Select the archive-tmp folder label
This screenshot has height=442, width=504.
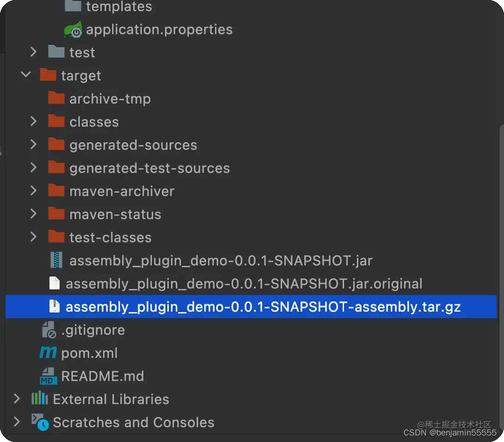[x=110, y=99]
